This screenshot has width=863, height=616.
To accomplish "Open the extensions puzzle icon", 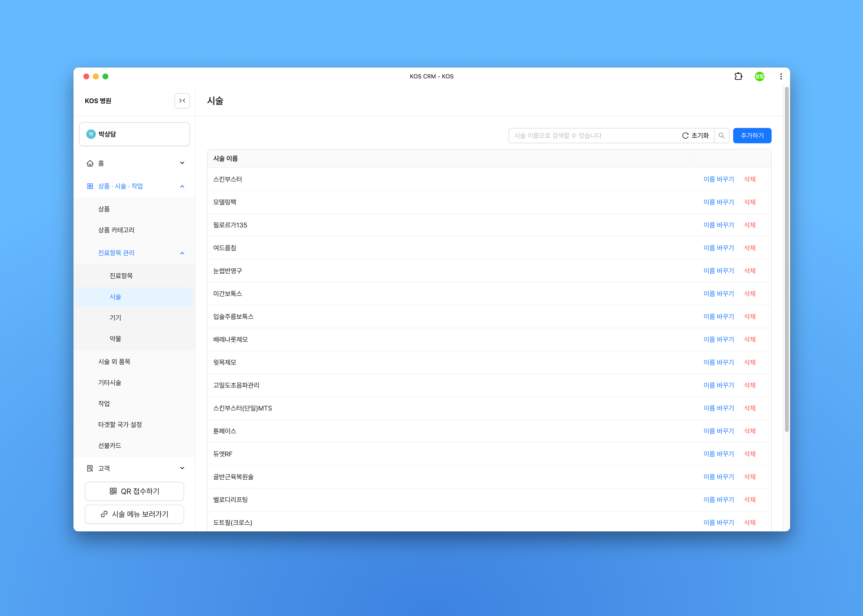I will pos(738,77).
